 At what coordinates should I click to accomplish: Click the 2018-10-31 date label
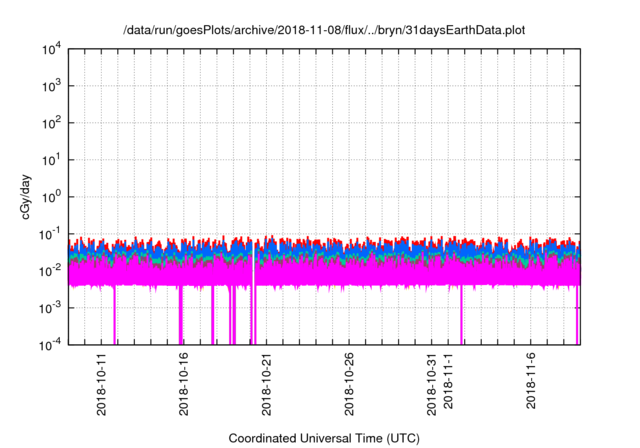pyautogui.click(x=431, y=385)
